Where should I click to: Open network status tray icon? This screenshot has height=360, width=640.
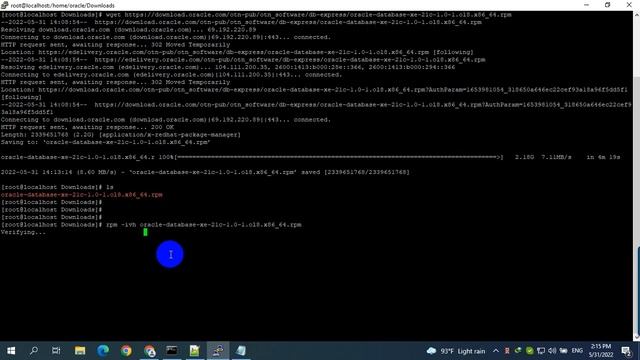click(541, 351)
